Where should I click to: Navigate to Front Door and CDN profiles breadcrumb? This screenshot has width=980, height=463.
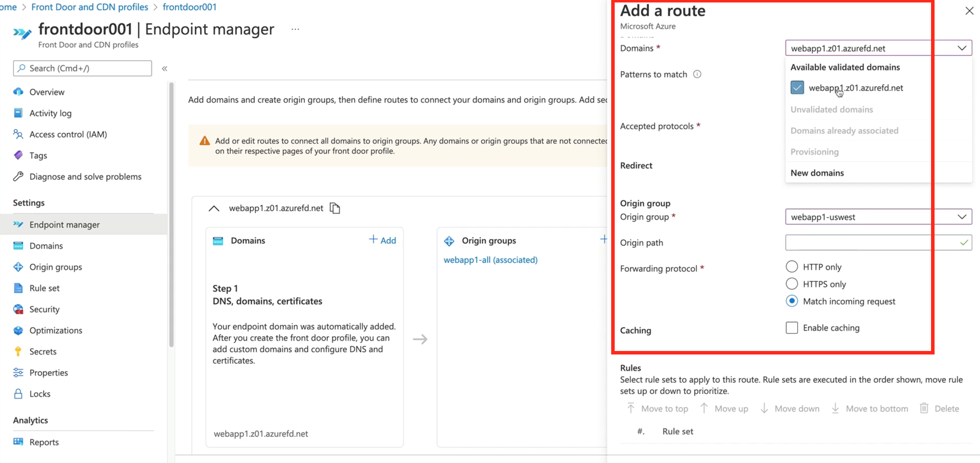[89, 7]
